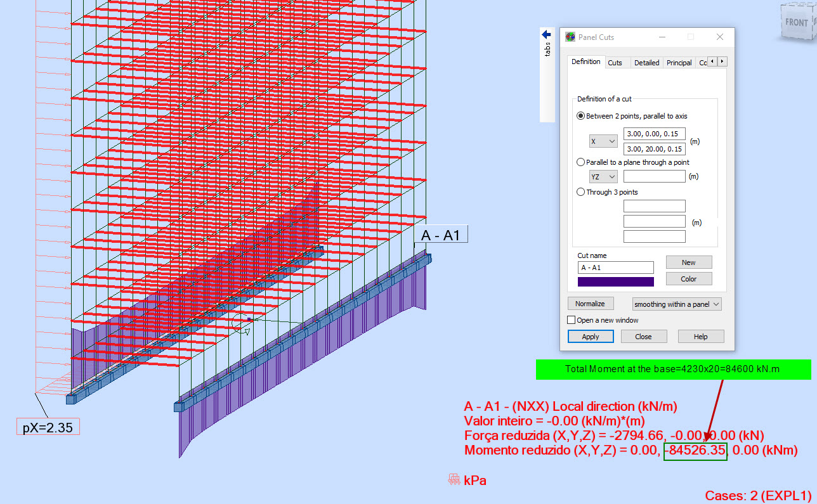Apply the cut definition
Screen dimensions: 817x504
click(591, 336)
